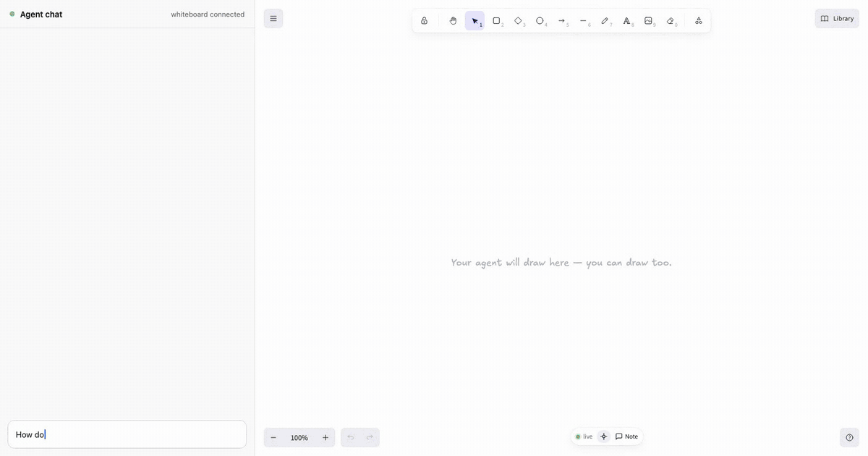Click the undo arrow button
The image size is (868, 456).
[x=351, y=437]
